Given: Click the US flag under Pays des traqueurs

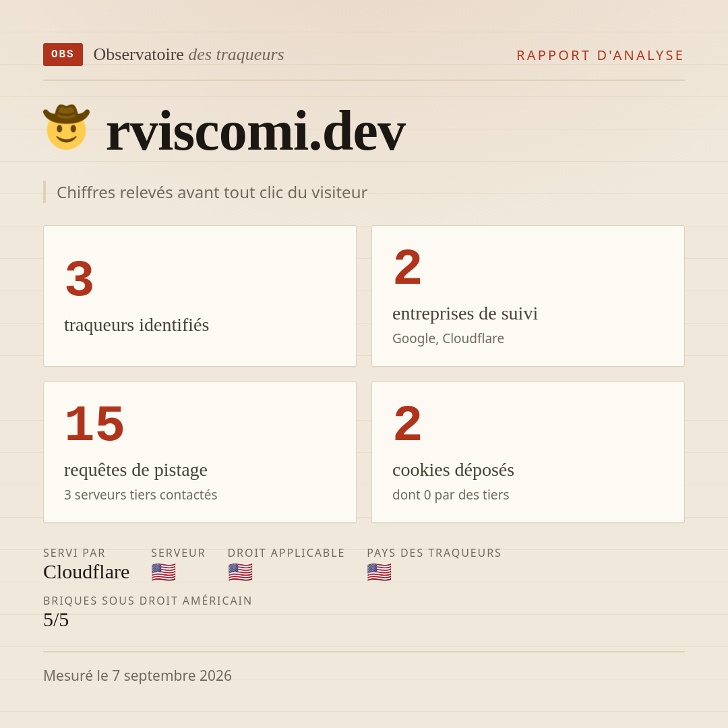Looking at the screenshot, I should point(379,572).
